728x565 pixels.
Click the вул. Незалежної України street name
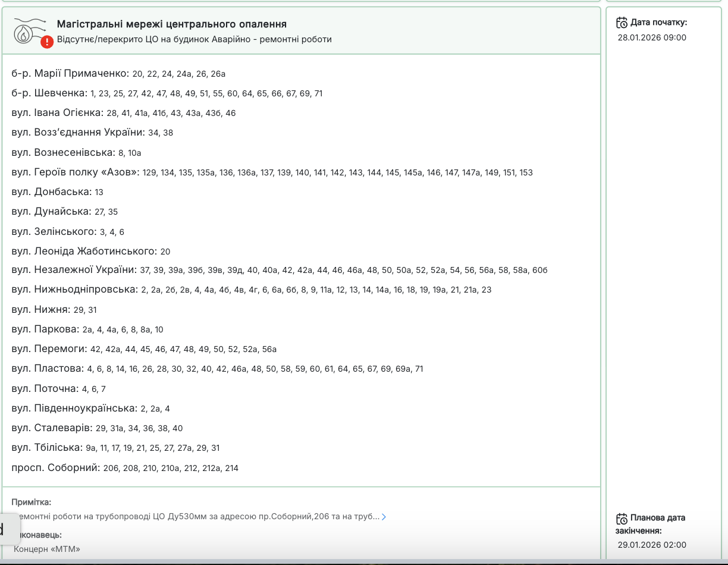[74, 270]
